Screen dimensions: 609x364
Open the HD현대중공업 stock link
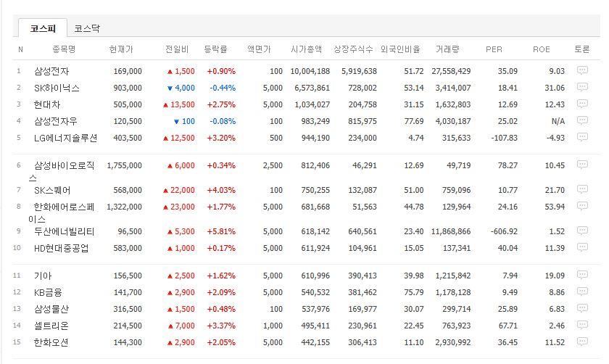(62, 248)
